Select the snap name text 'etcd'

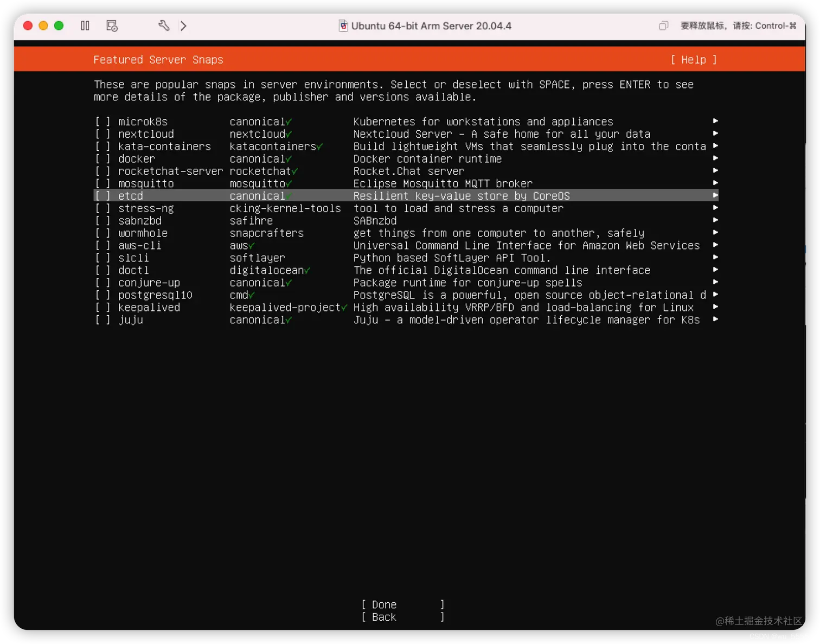click(131, 196)
